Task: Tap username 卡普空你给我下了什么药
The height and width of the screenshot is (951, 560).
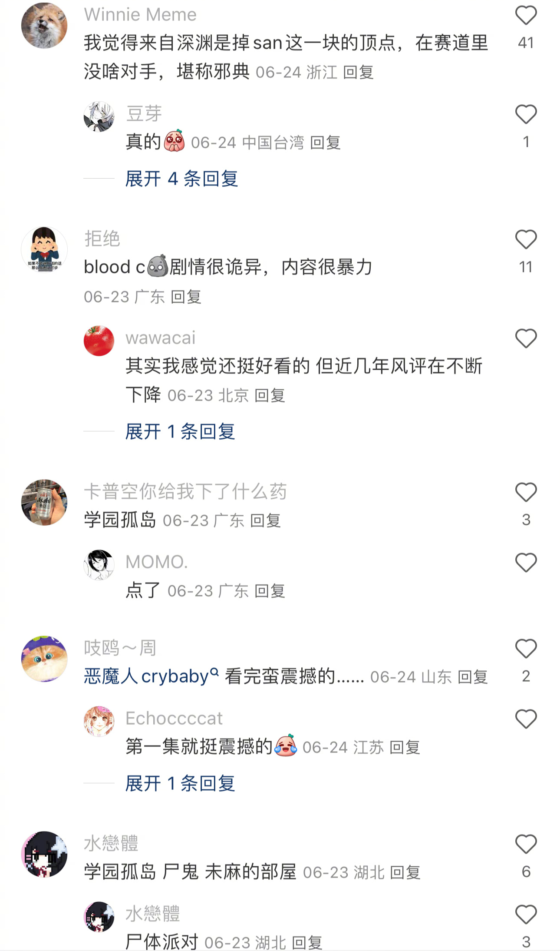Action: pyautogui.click(x=185, y=491)
